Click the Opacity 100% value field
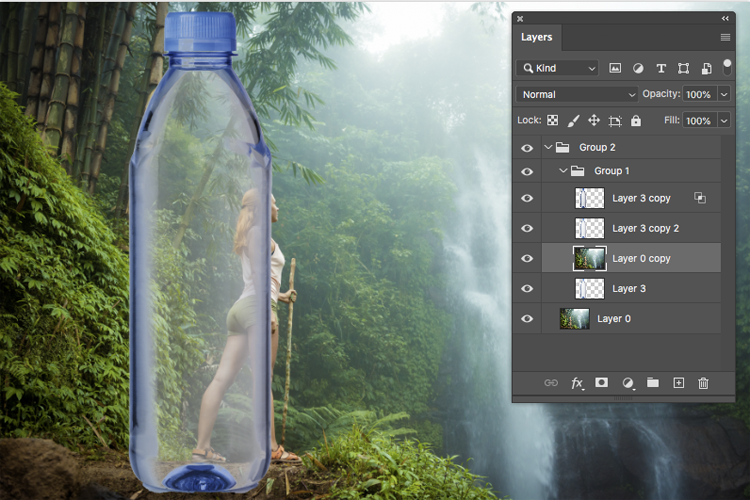 click(699, 94)
